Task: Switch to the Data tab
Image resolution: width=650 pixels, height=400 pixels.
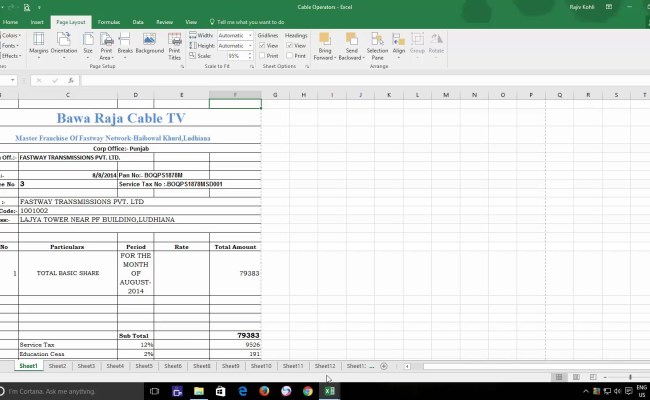Action: point(138,22)
